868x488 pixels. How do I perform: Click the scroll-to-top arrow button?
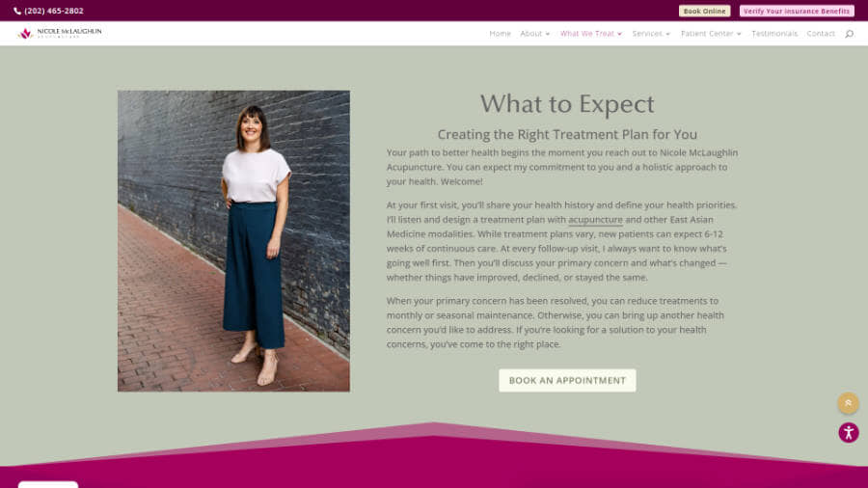[x=848, y=403]
